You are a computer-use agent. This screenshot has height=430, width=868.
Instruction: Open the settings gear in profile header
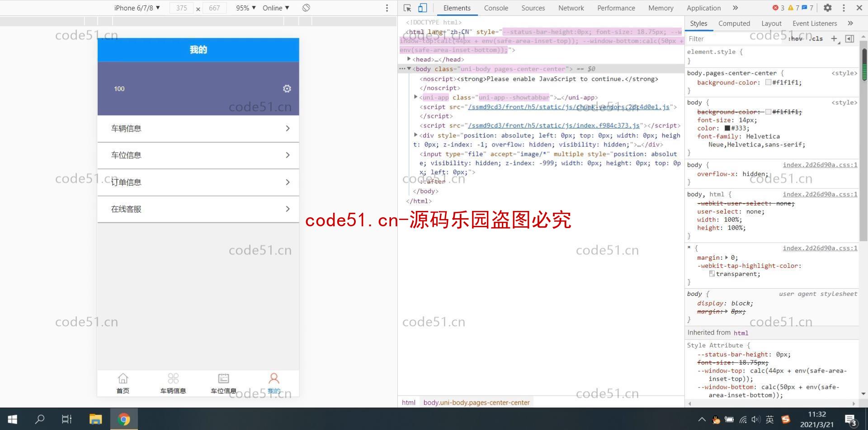[287, 89]
